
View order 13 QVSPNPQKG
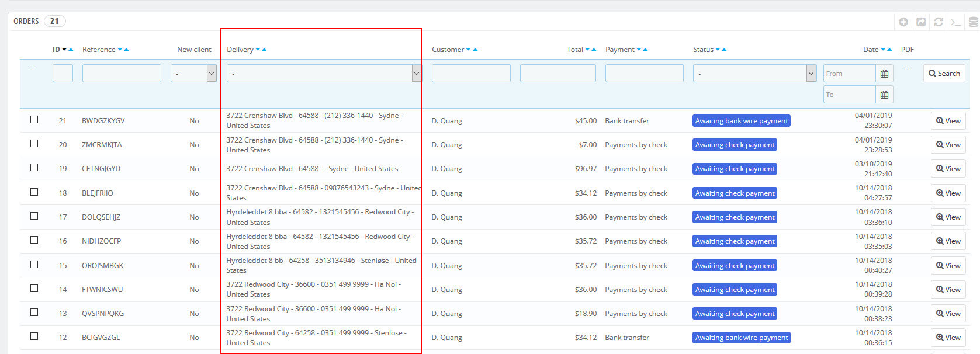[948, 314]
